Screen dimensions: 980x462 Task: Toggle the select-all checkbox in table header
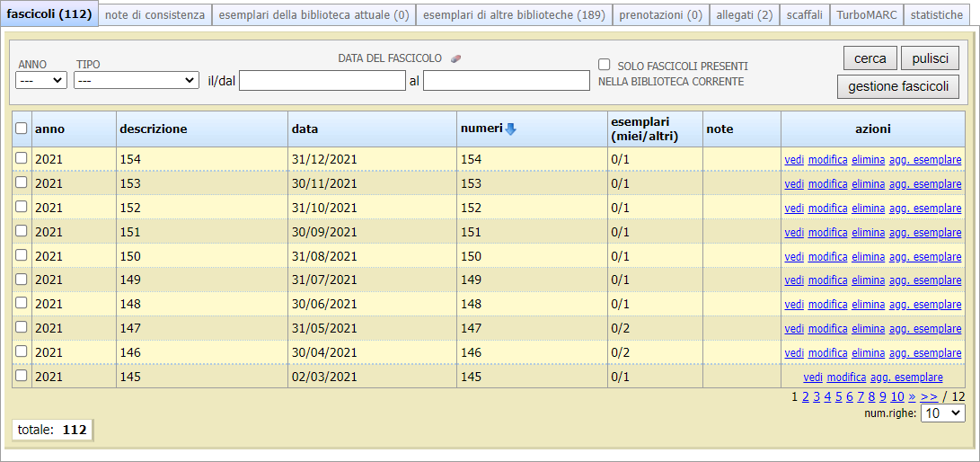[22, 129]
